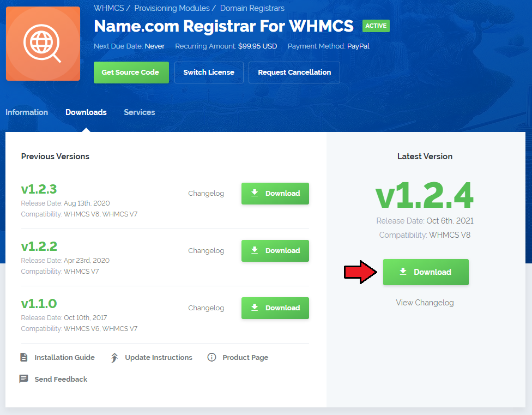Open the Product Page link
This screenshot has width=532, height=415.
[x=245, y=357]
